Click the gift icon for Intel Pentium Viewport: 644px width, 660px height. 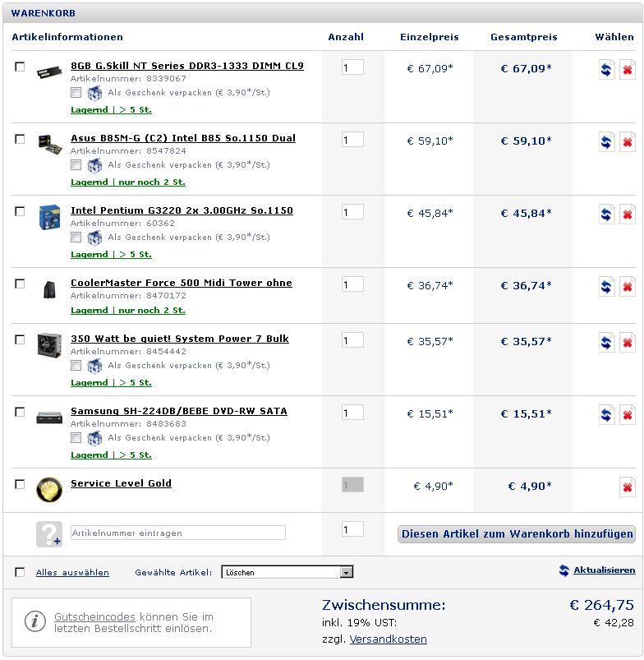pos(94,238)
